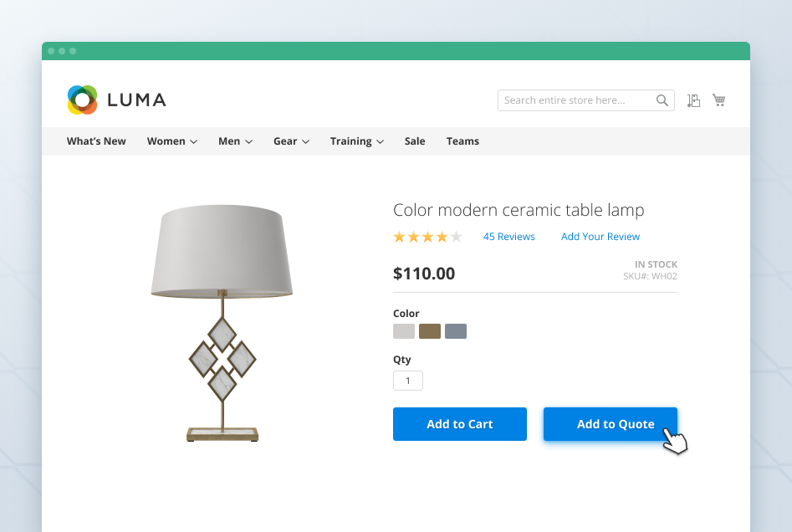Click the Add Your Review link
Viewport: 792px width, 532px height.
coord(600,237)
